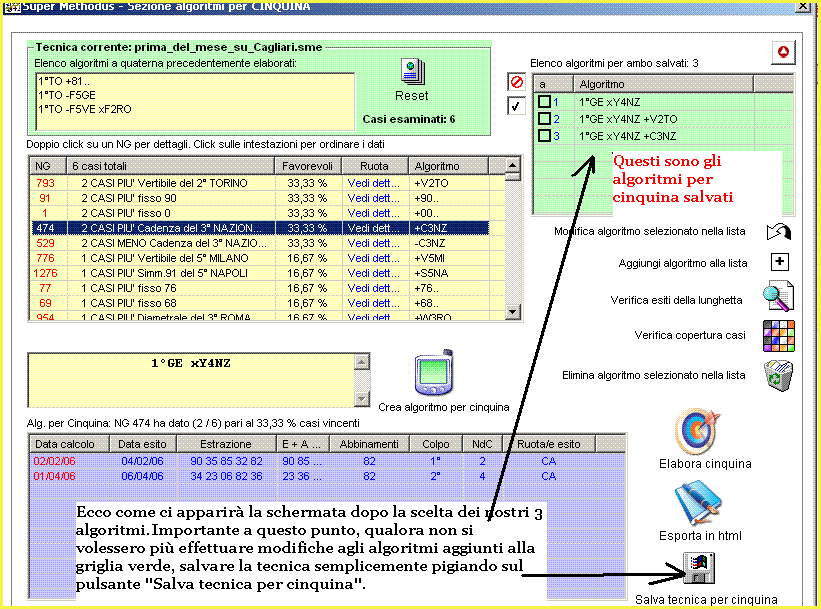Open 'Vedi dett...' link for NG 793
Screen dimensions: 821x609
(x=373, y=183)
